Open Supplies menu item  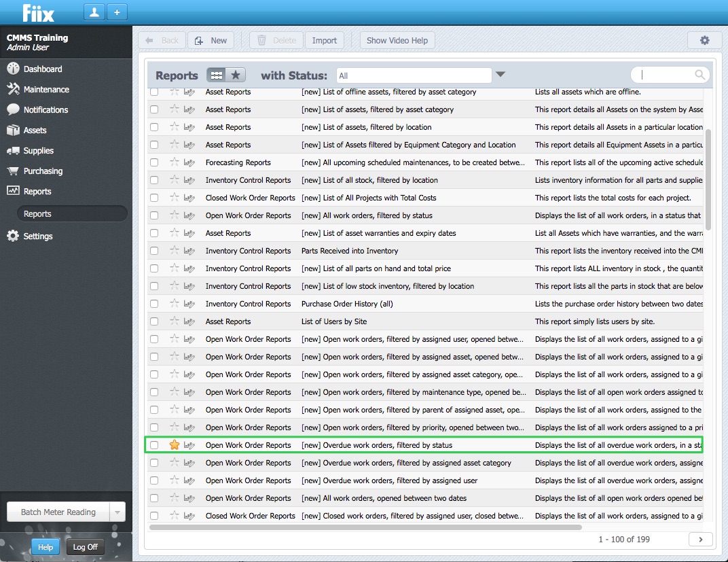(x=39, y=150)
